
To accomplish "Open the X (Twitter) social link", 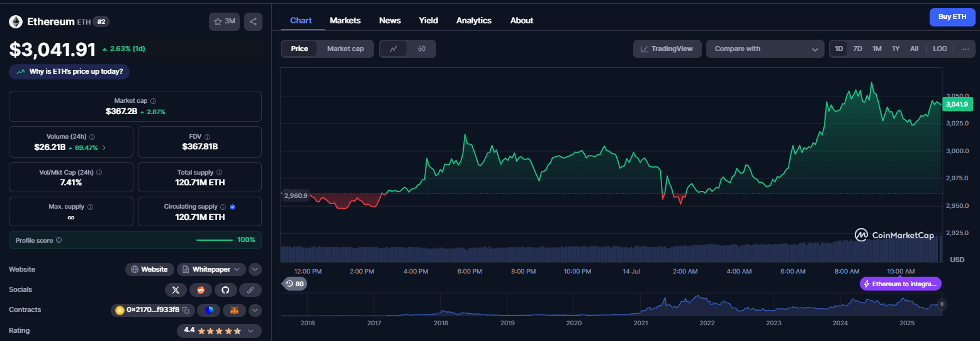I will coord(176,290).
